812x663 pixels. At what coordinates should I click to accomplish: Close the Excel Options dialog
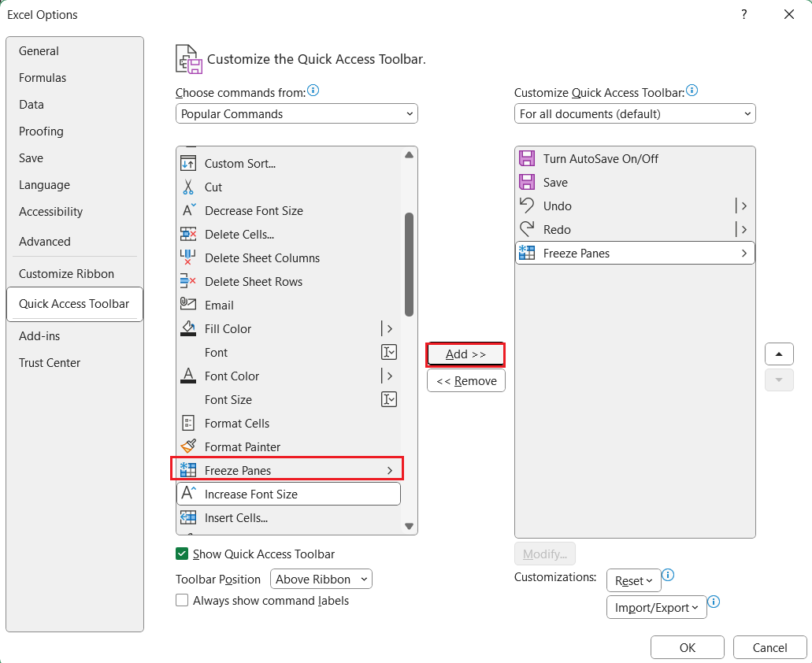[x=789, y=14]
